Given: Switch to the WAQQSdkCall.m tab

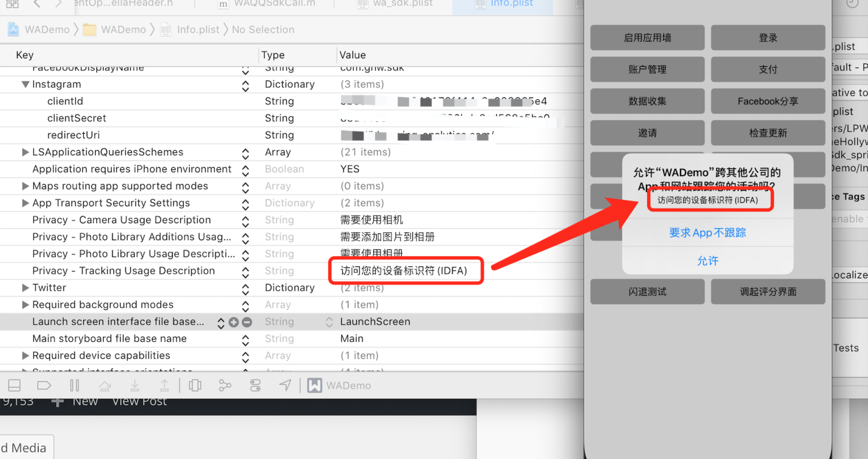Looking at the screenshot, I should (x=267, y=4).
